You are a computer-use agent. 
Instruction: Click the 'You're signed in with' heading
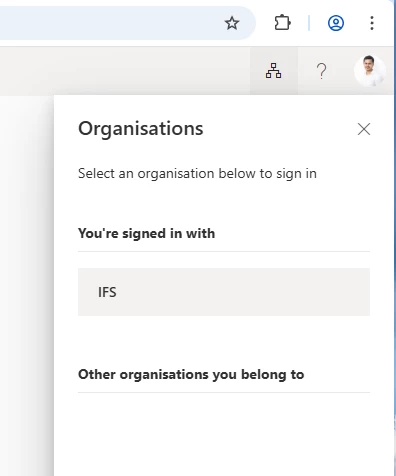click(x=146, y=233)
